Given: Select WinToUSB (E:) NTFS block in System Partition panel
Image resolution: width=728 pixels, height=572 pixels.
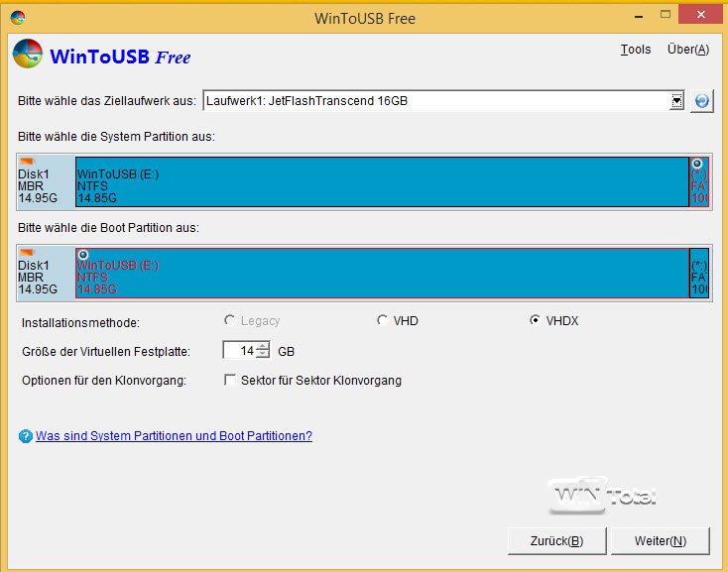Looking at the screenshot, I should tap(382, 181).
